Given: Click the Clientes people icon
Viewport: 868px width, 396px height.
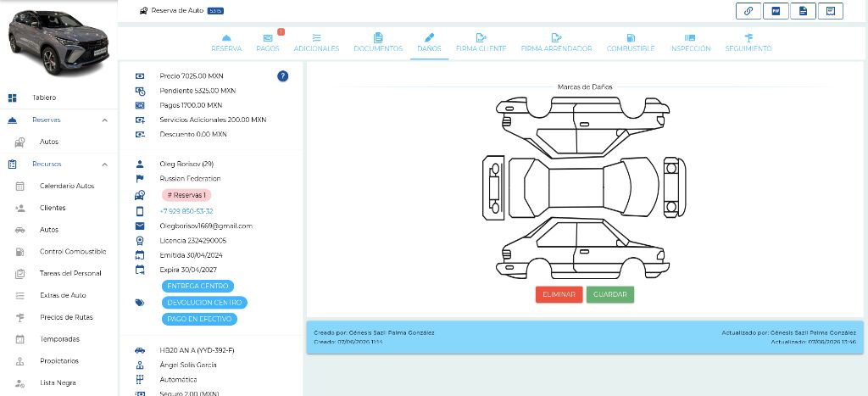Looking at the screenshot, I should [x=20, y=209].
